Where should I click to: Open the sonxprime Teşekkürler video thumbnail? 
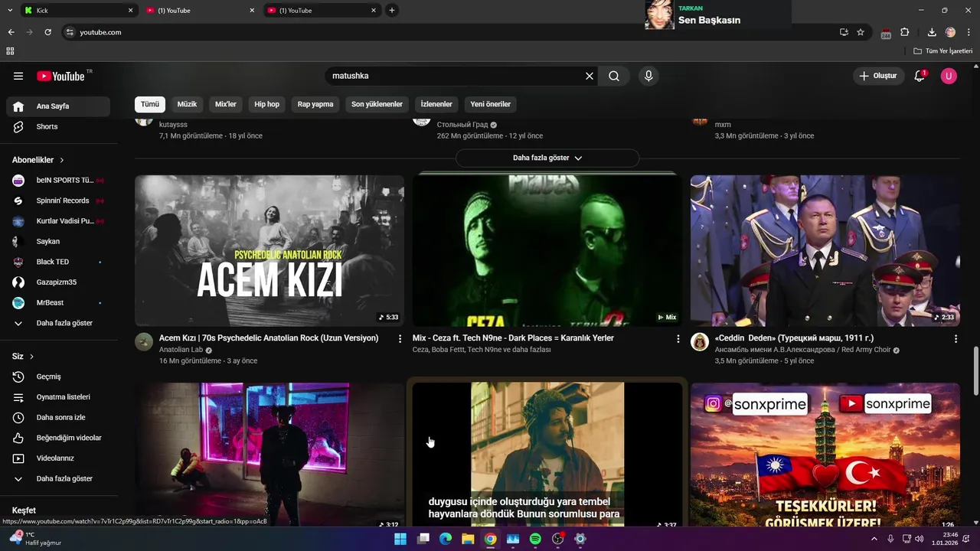click(x=825, y=455)
